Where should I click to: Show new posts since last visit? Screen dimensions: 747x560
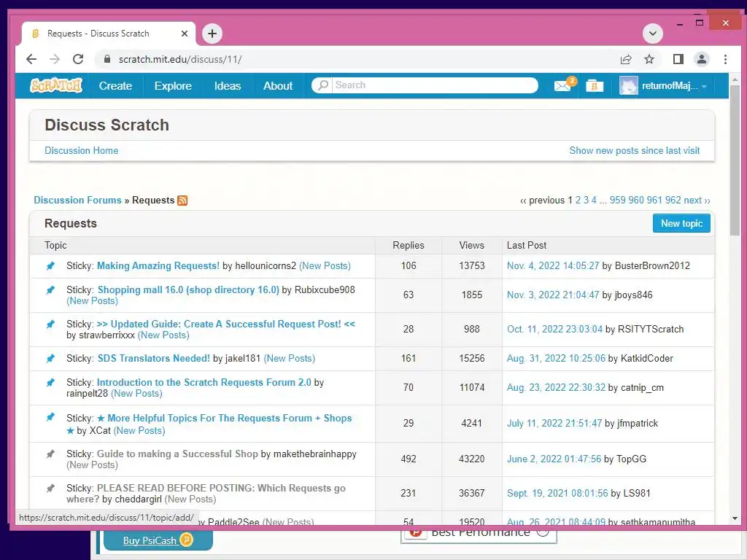634,150
